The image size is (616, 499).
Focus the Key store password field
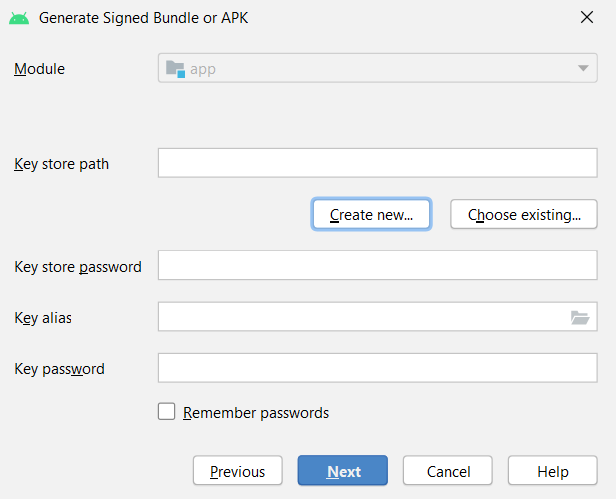click(x=377, y=266)
